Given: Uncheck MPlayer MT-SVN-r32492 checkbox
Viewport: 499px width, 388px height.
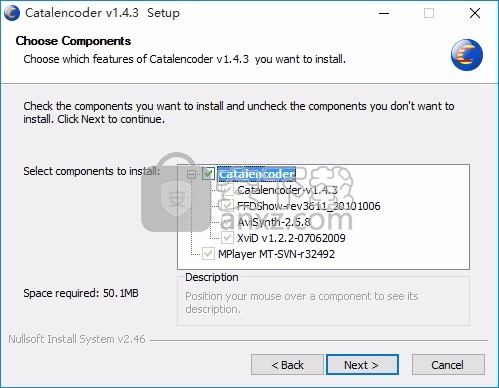Looking at the screenshot, I should tap(208, 254).
